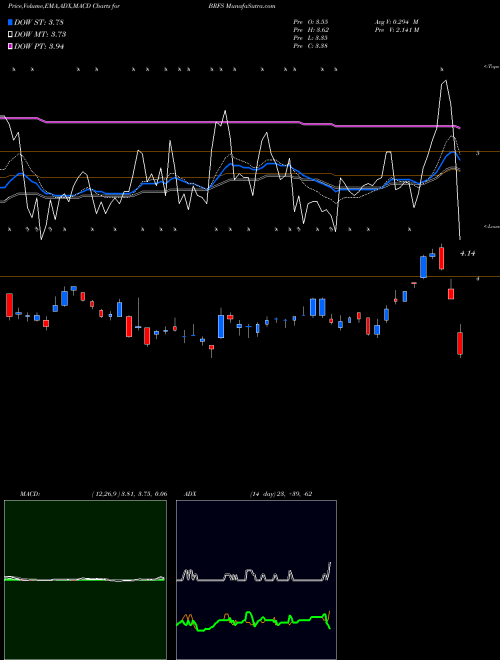Click the 'Avg V: 0.294 M' value
Screen dimensions: 500x660
click(x=397, y=22)
